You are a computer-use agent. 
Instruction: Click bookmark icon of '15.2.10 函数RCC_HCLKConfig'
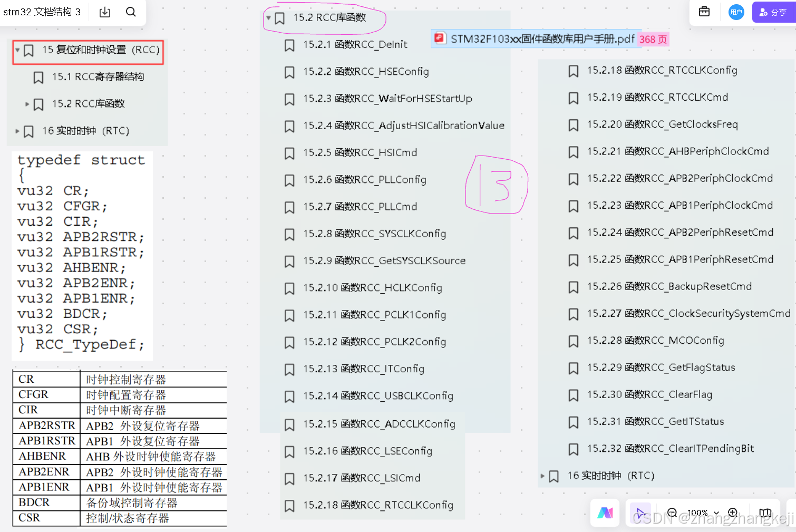tap(289, 288)
